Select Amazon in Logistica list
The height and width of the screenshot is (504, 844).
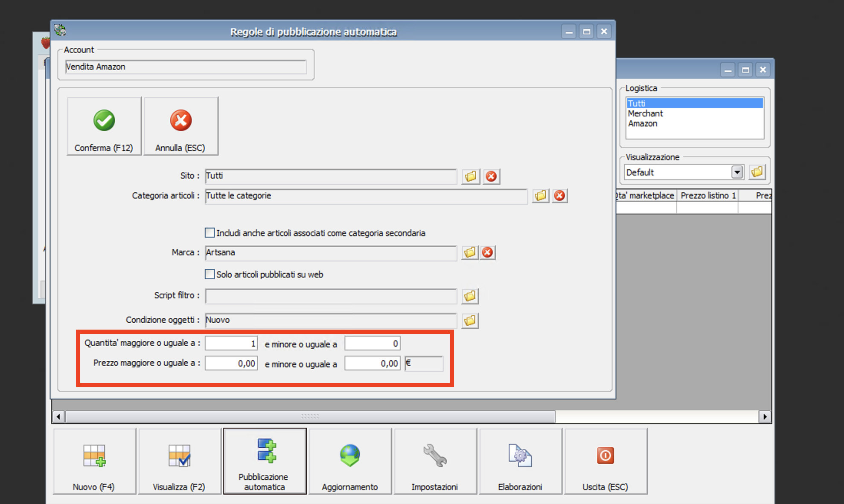click(643, 124)
